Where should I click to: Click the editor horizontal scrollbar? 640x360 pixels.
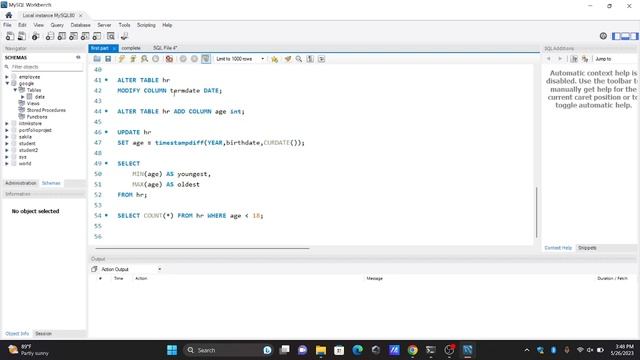click(202, 248)
